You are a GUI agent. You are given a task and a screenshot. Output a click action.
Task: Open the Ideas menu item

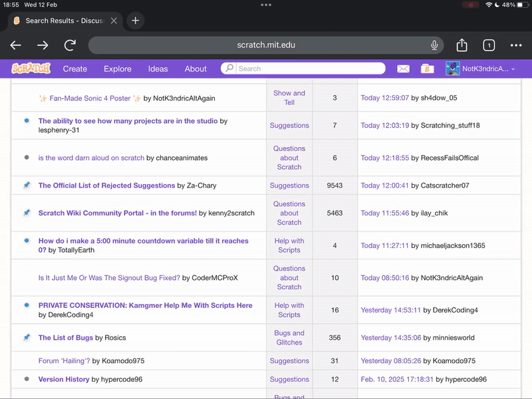coord(158,68)
